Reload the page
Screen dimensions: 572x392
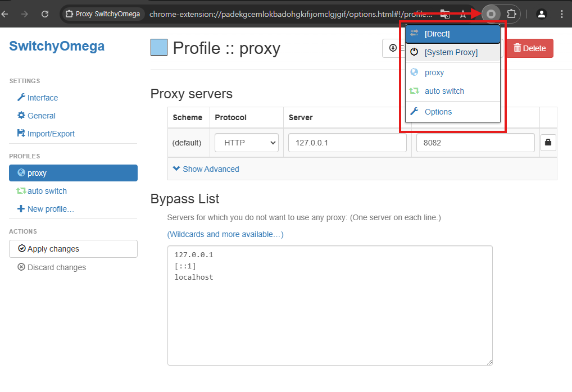tap(45, 14)
